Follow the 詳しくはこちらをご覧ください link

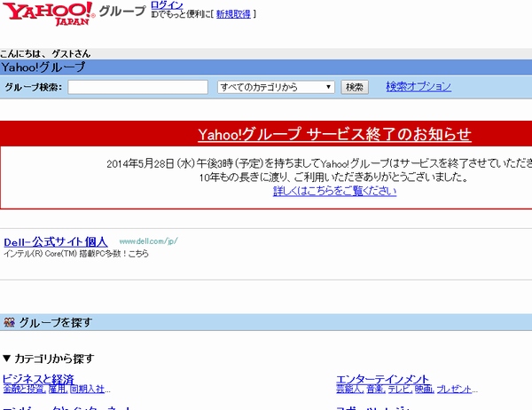click(334, 191)
